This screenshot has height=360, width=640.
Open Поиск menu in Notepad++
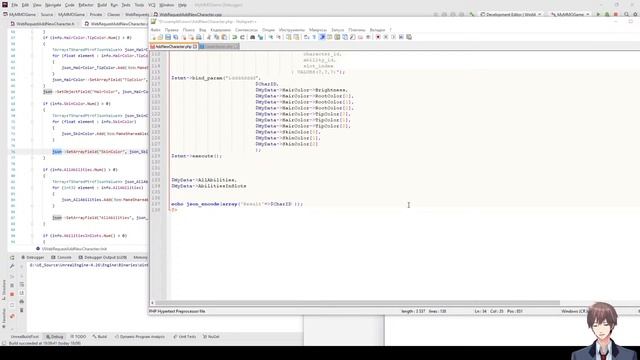point(189,30)
